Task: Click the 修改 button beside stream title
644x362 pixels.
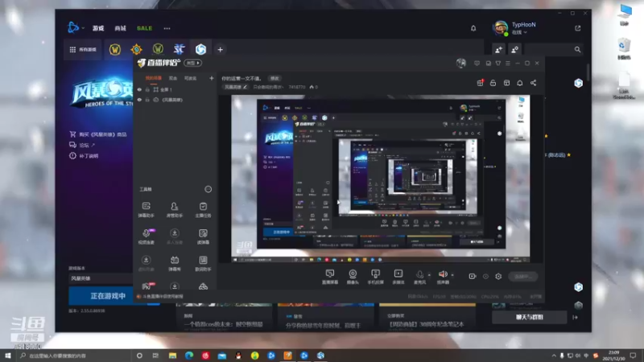Action: tap(275, 78)
